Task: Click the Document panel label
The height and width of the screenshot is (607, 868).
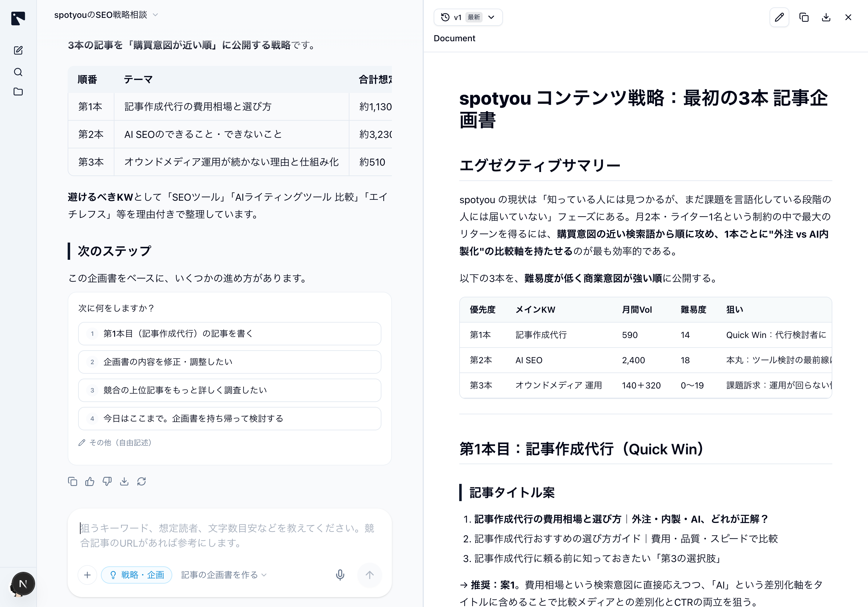Action: point(454,38)
